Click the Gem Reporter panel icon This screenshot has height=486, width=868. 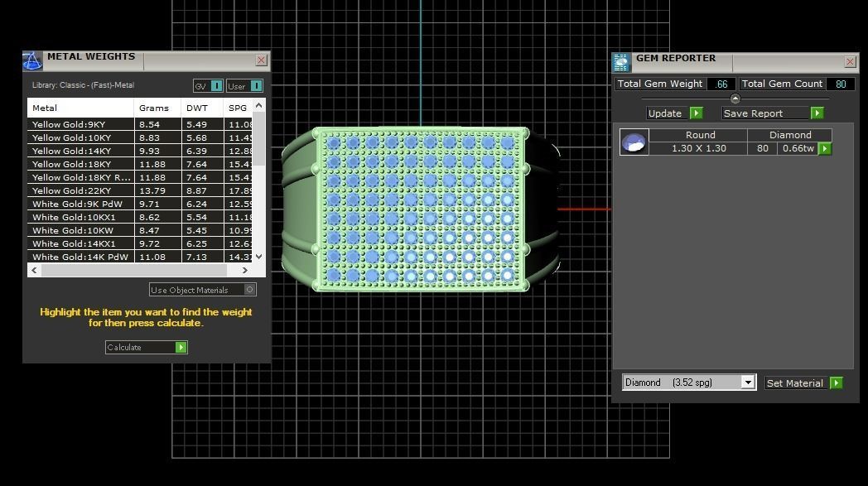[621, 63]
